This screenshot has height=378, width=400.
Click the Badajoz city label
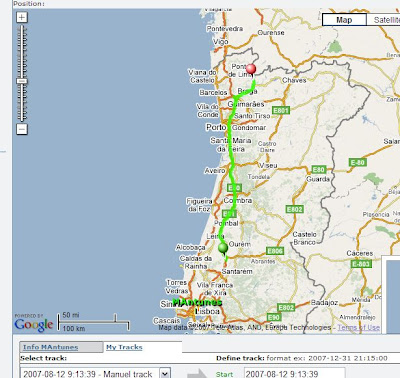(x=324, y=302)
